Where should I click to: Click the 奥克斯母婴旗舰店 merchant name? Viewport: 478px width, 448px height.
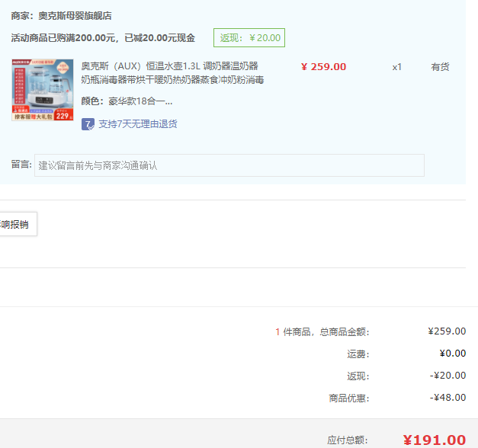pyautogui.click(x=75, y=15)
